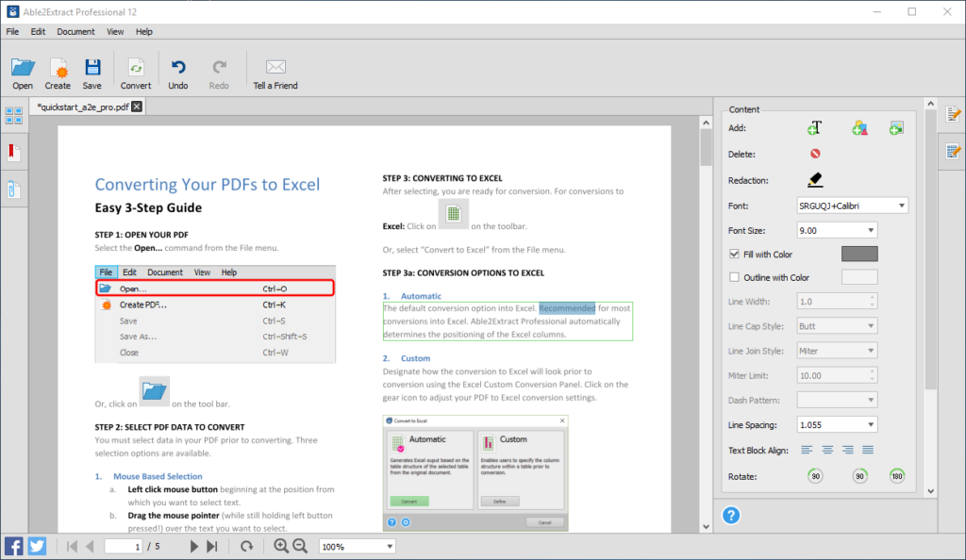Rotate content 180 degrees
966x560 pixels.
[897, 476]
